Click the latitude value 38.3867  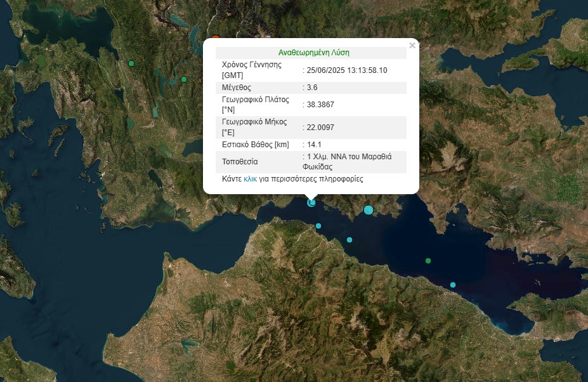click(320, 105)
